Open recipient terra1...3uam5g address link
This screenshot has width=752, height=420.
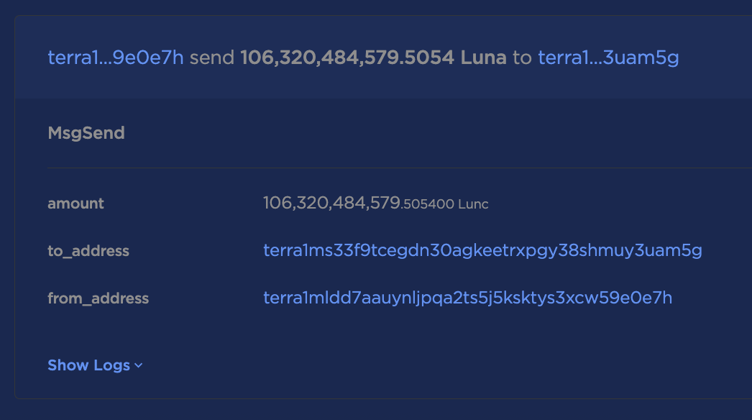tap(608, 57)
